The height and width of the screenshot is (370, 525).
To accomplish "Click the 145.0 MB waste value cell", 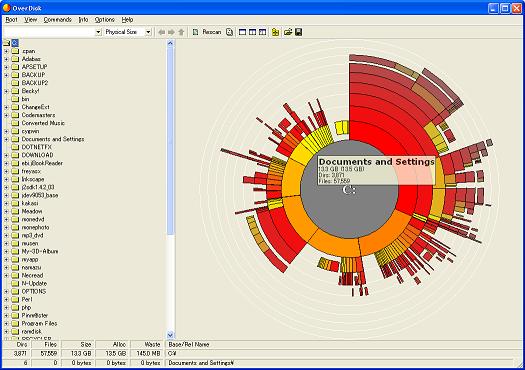I will 147,353.
